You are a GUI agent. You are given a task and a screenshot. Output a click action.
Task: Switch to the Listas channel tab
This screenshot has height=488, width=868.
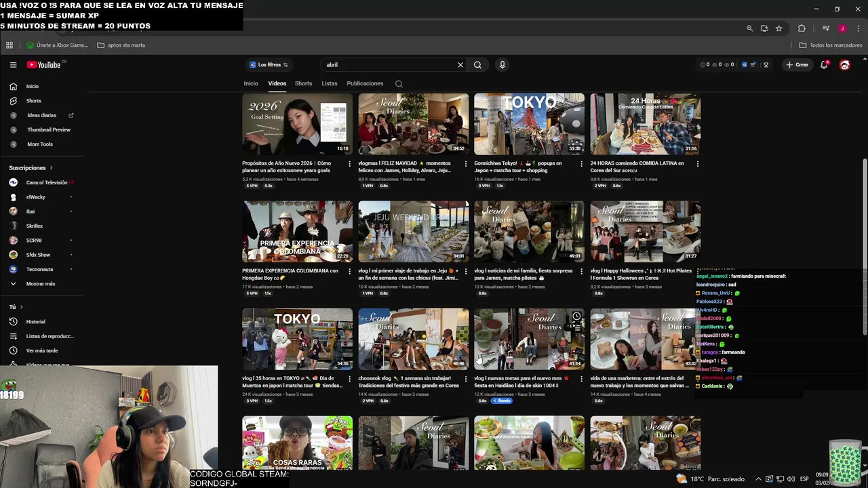point(330,83)
